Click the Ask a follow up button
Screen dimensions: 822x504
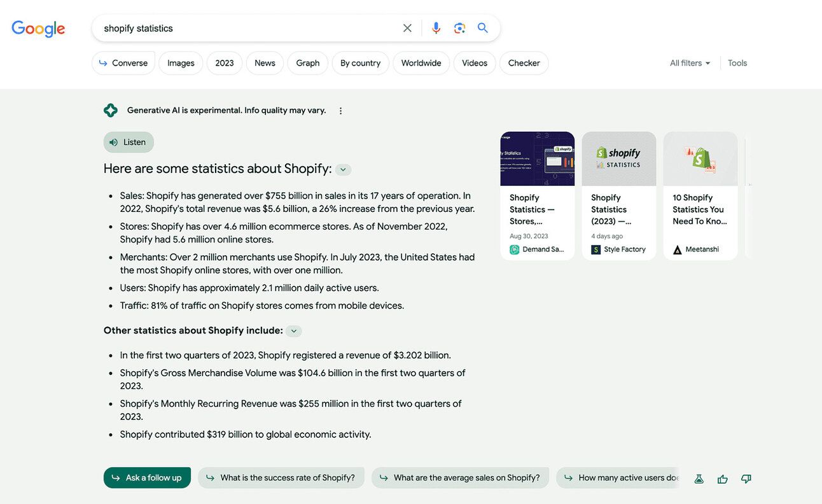tap(147, 478)
